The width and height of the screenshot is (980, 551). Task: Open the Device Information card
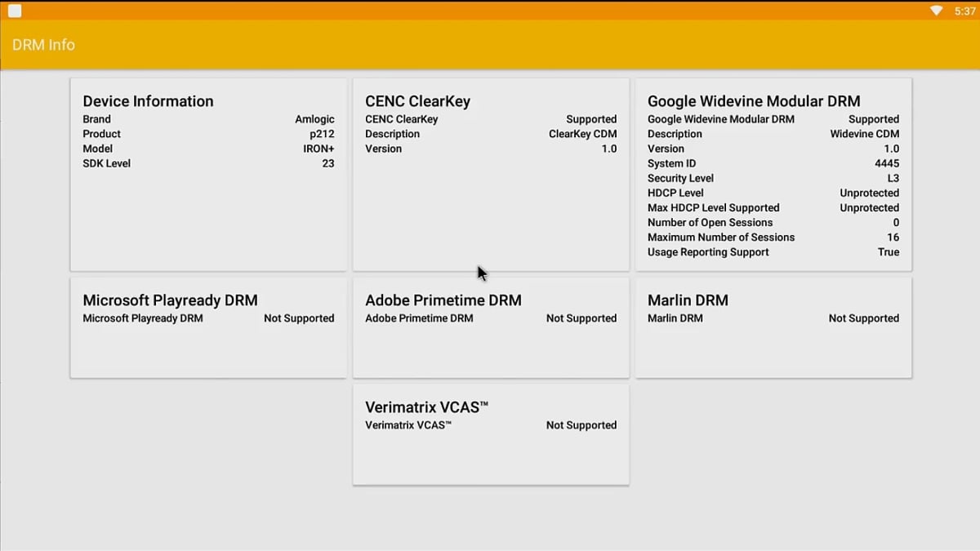point(208,173)
